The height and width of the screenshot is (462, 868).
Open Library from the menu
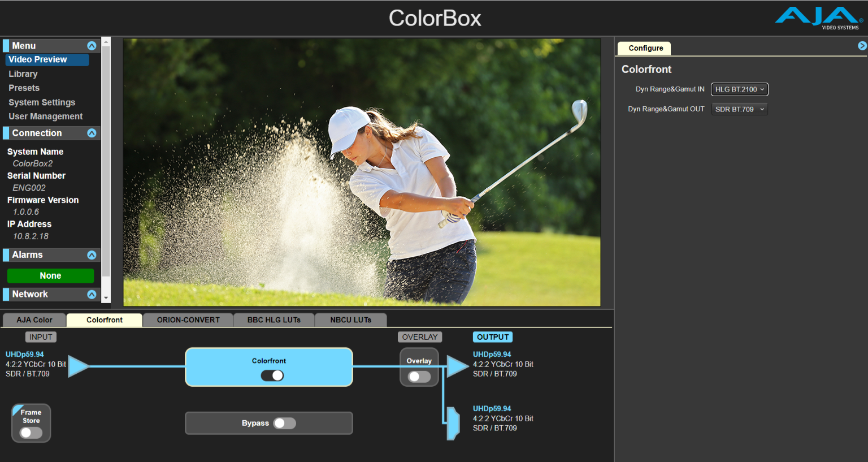(23, 74)
